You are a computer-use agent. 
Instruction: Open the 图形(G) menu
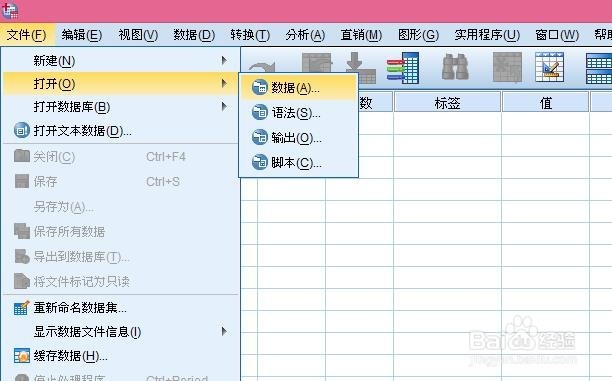click(418, 35)
